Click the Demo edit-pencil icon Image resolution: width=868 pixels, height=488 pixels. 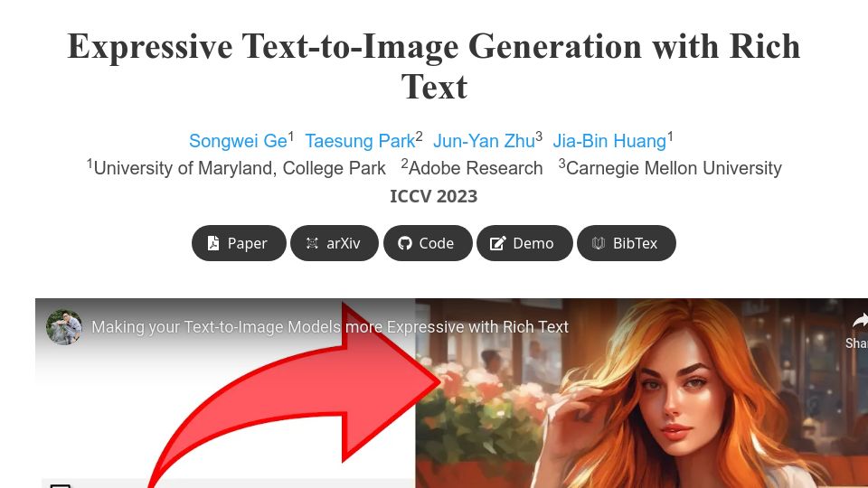click(x=497, y=243)
